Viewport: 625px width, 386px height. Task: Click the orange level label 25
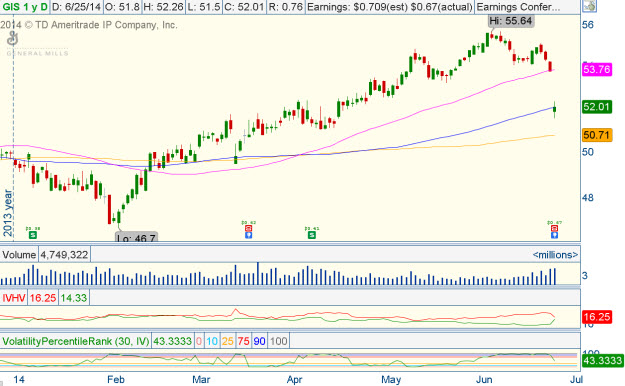coord(228,341)
